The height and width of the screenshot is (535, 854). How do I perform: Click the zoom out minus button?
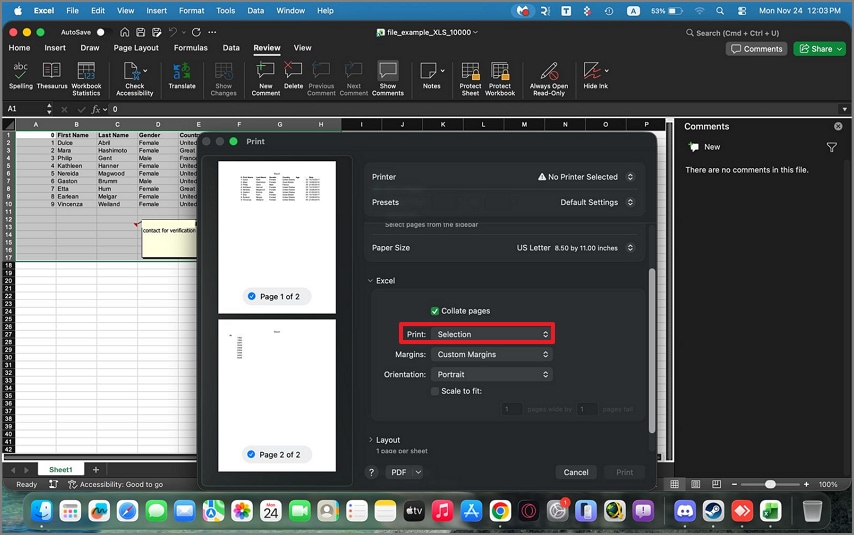734,484
